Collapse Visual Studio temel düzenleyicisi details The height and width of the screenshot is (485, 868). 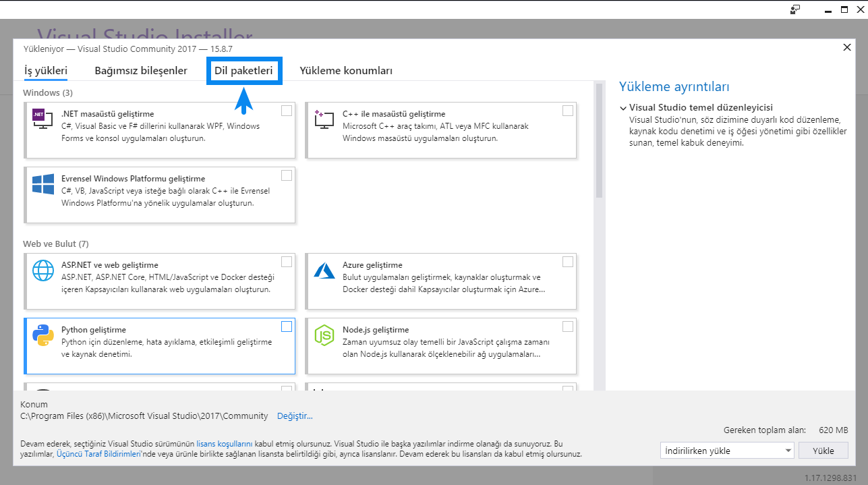tap(623, 107)
